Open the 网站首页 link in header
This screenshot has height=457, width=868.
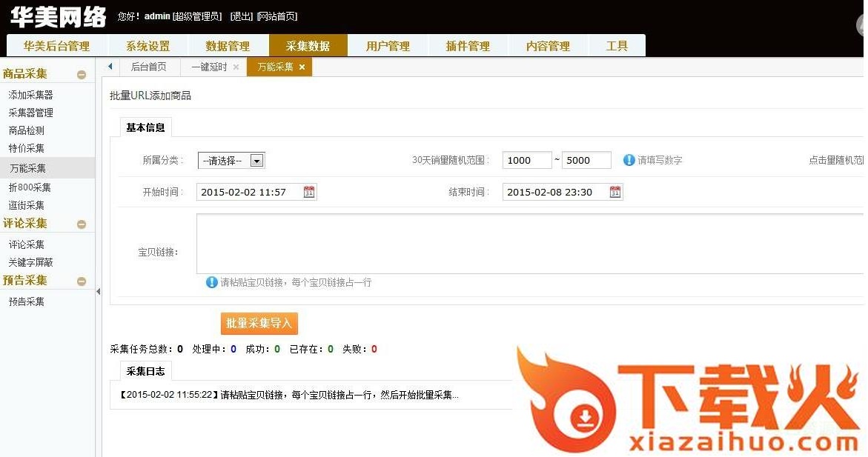tap(277, 16)
